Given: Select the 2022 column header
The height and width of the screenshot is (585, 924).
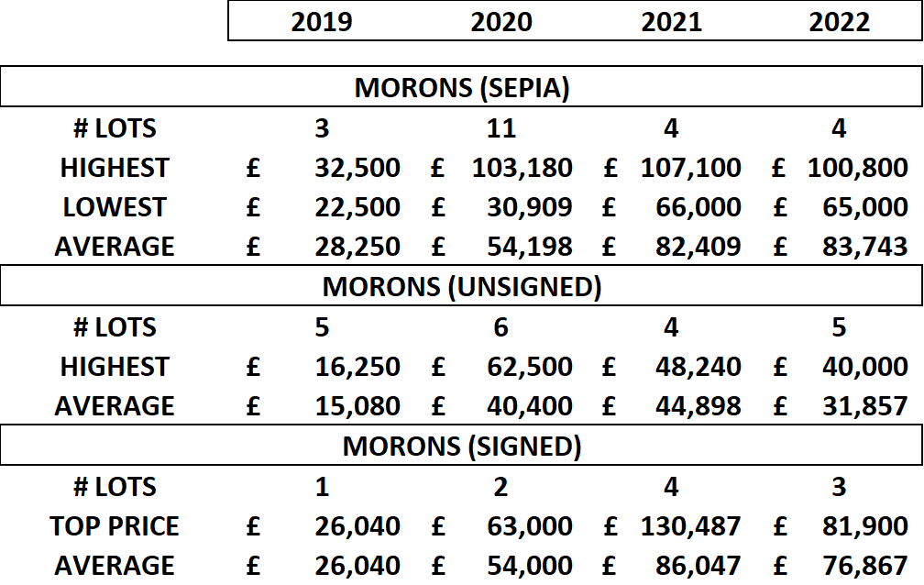Looking at the screenshot, I should [x=839, y=22].
